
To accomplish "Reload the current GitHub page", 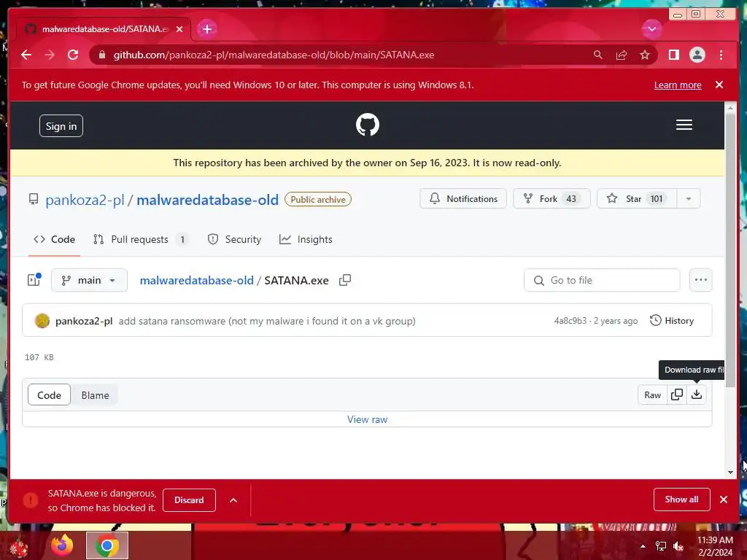I will click(73, 55).
